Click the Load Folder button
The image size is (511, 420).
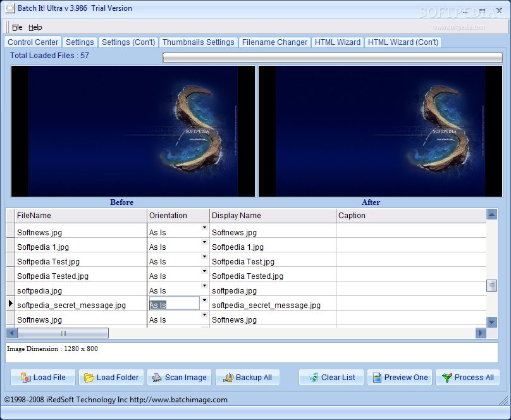pyautogui.click(x=111, y=378)
